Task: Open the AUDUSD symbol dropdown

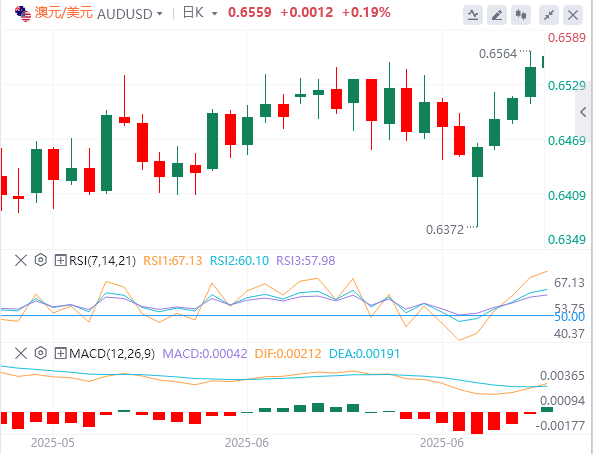Action: (x=130, y=14)
